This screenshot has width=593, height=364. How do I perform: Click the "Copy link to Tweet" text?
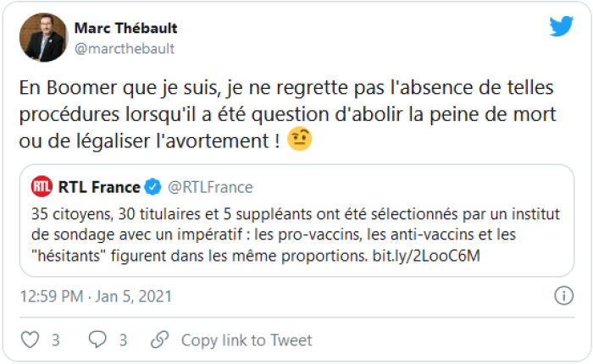(x=247, y=340)
